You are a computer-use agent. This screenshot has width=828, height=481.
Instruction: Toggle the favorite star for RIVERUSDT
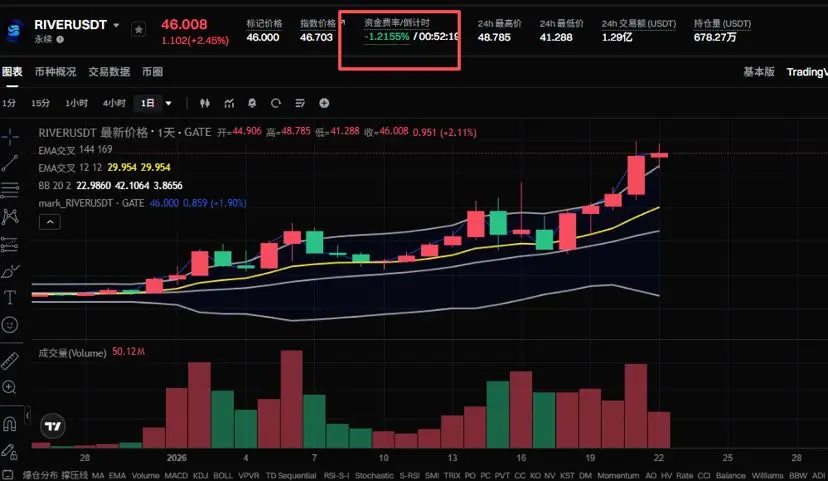138,30
